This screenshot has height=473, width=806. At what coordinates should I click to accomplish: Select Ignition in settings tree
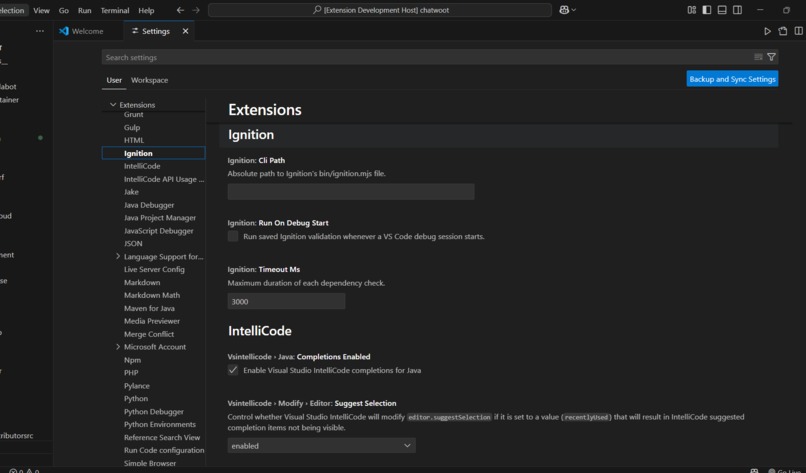click(x=153, y=153)
